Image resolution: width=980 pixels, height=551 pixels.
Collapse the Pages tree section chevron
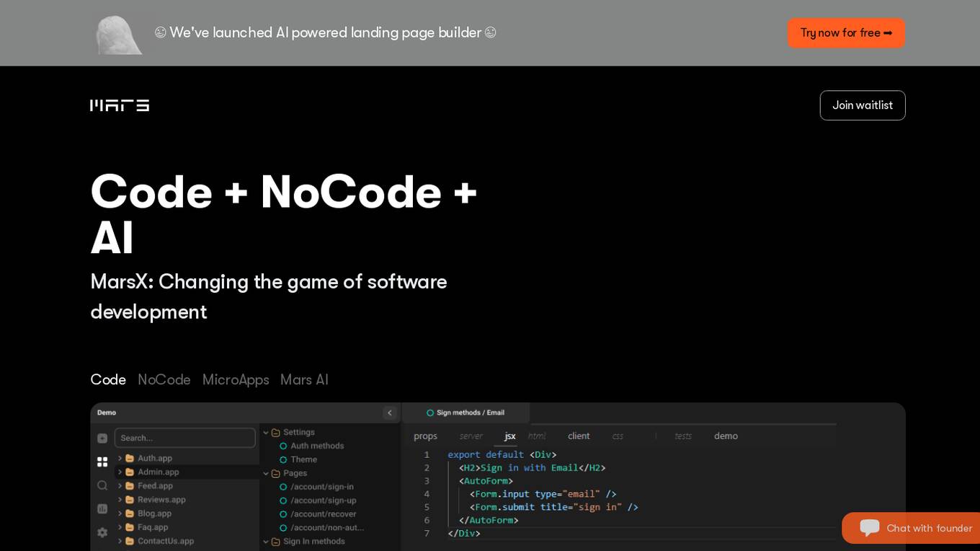click(x=266, y=474)
